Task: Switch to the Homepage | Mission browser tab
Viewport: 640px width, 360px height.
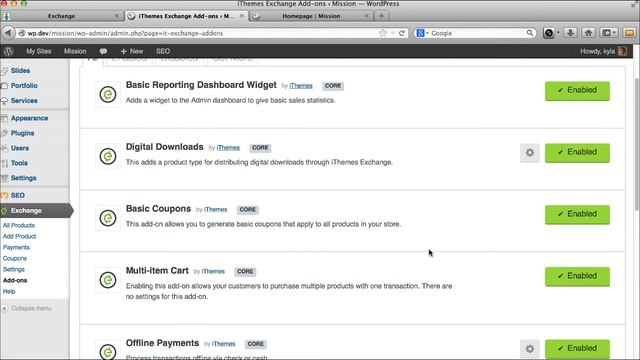Action: (x=311, y=16)
